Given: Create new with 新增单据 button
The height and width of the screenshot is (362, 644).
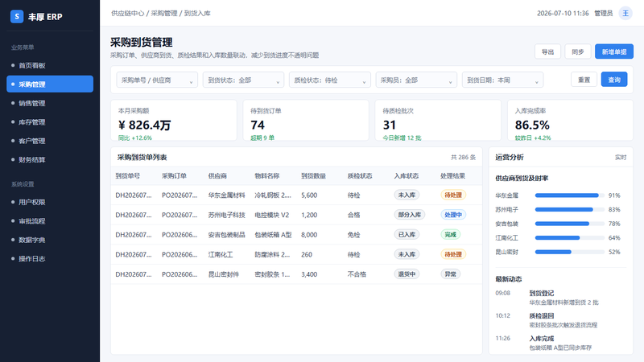Looking at the screenshot, I should coord(614,51).
